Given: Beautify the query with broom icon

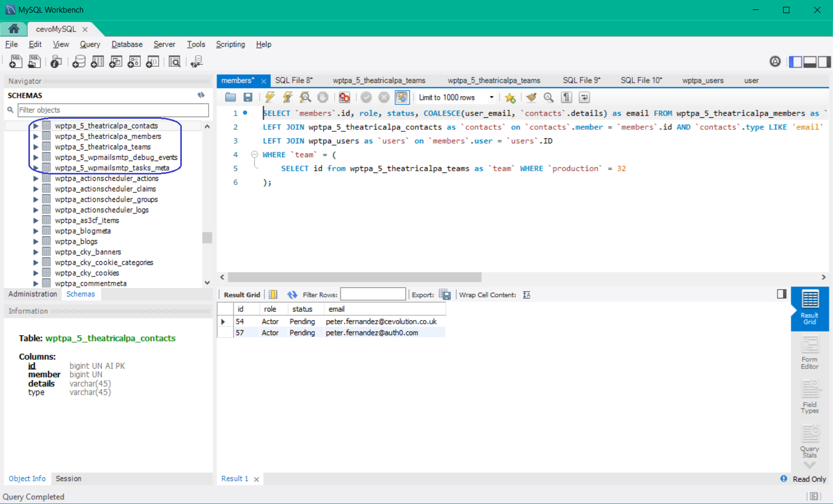Looking at the screenshot, I should [531, 97].
